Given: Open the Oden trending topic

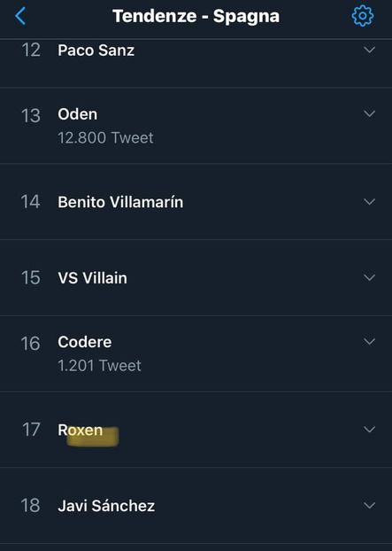Looking at the screenshot, I should pyautogui.click(x=78, y=114).
